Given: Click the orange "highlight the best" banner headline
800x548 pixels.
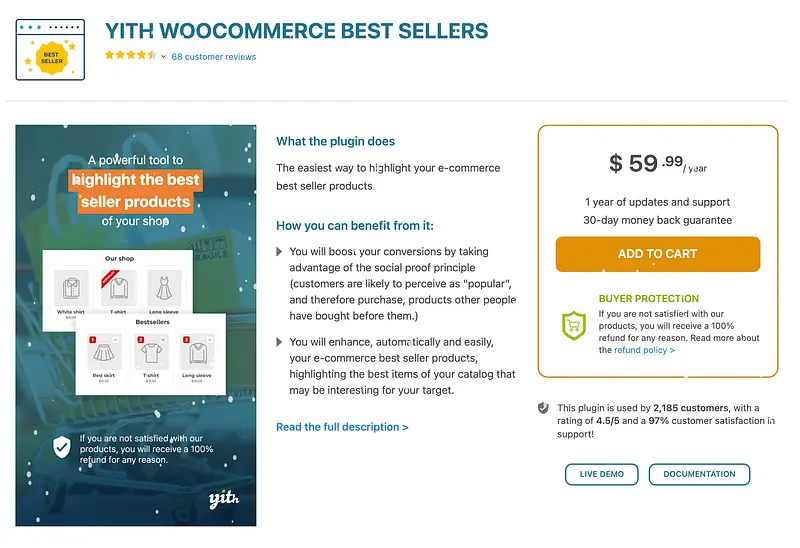Looking at the screenshot, I should point(136,180).
